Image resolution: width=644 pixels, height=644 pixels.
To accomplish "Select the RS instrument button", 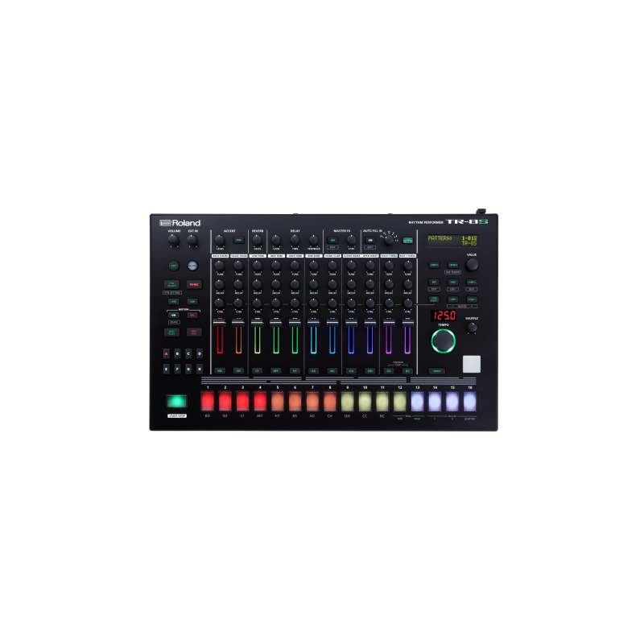I will (x=314, y=371).
